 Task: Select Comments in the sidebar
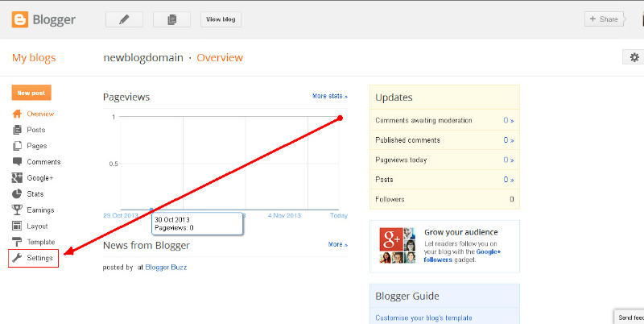pyautogui.click(x=43, y=162)
